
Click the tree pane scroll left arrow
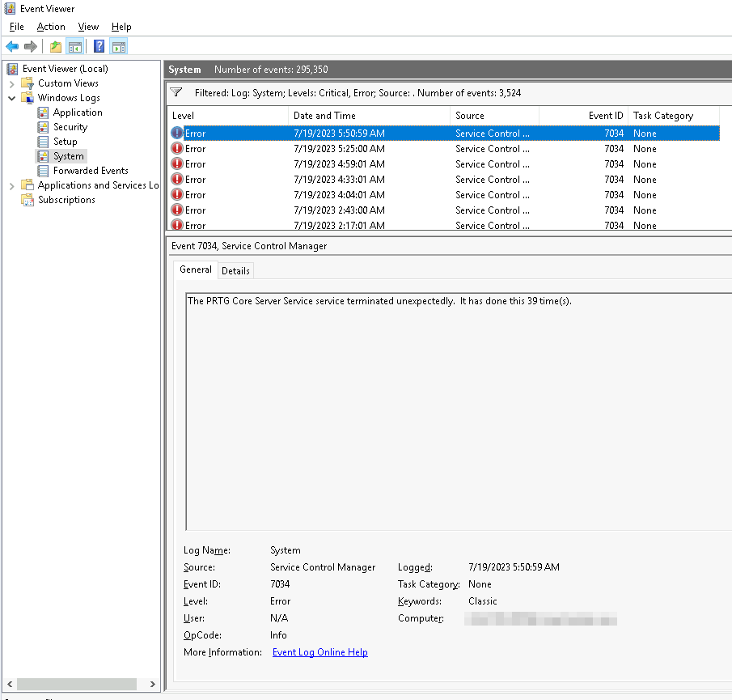[10, 684]
